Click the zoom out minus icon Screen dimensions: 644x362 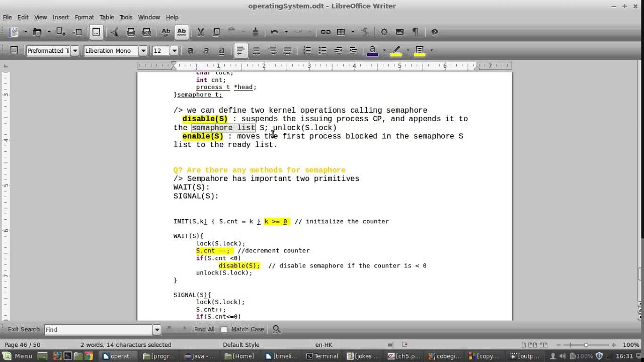(558, 345)
